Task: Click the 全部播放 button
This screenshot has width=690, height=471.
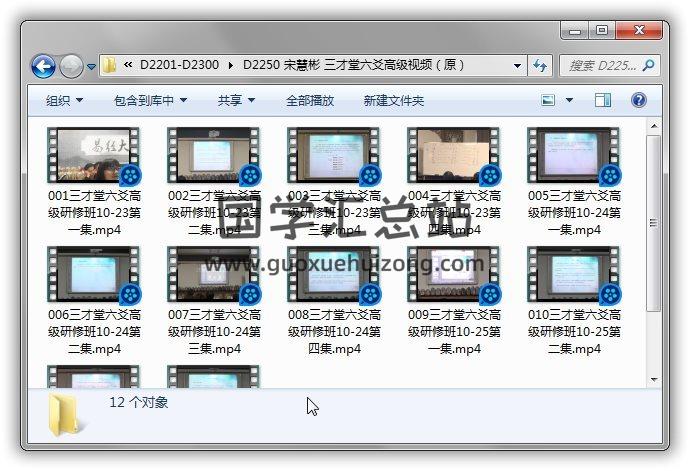Action: 310,100
